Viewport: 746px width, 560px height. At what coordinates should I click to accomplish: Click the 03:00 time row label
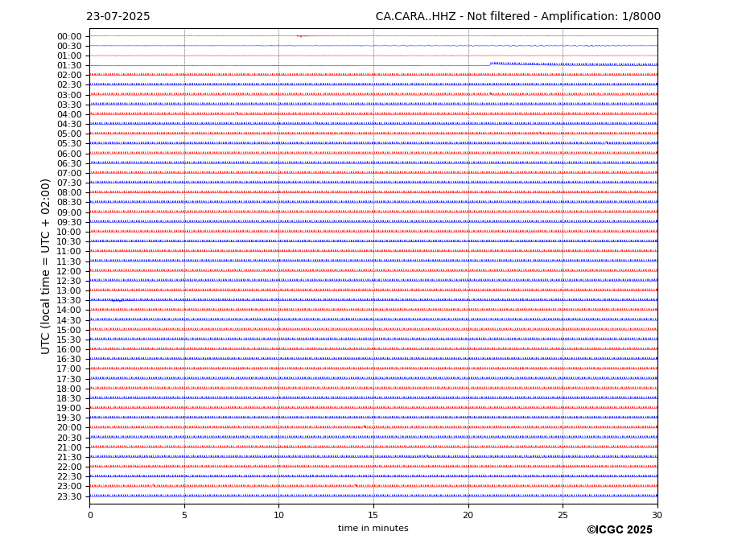69,95
